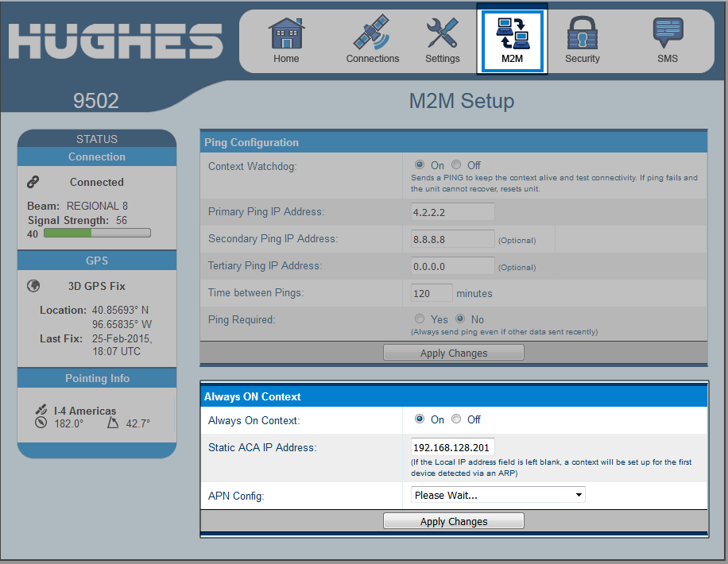Click the Always ON Context section header
Image resolution: width=728 pixels, height=564 pixels.
454,396
